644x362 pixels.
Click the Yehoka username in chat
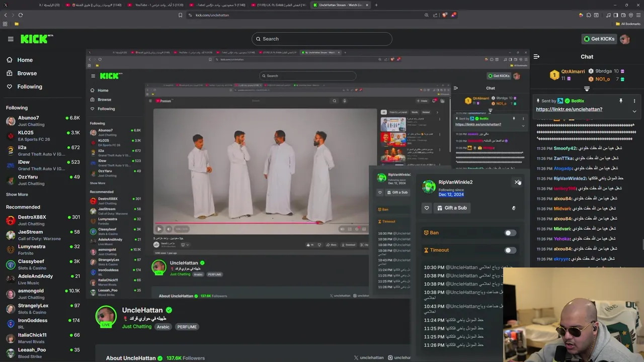click(x=562, y=239)
